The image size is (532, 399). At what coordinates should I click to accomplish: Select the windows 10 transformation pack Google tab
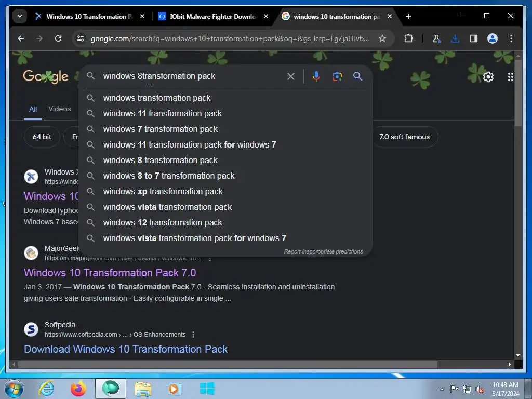coord(337,16)
